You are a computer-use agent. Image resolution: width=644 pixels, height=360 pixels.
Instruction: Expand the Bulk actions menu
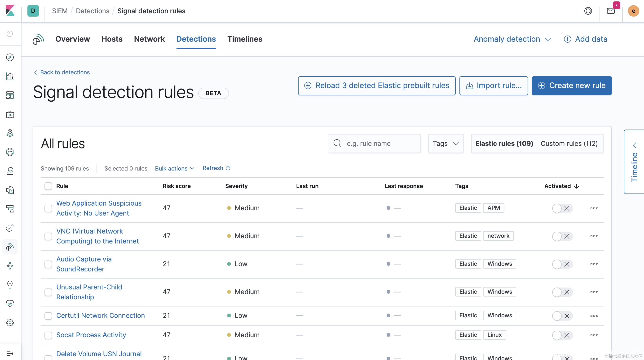tap(175, 168)
